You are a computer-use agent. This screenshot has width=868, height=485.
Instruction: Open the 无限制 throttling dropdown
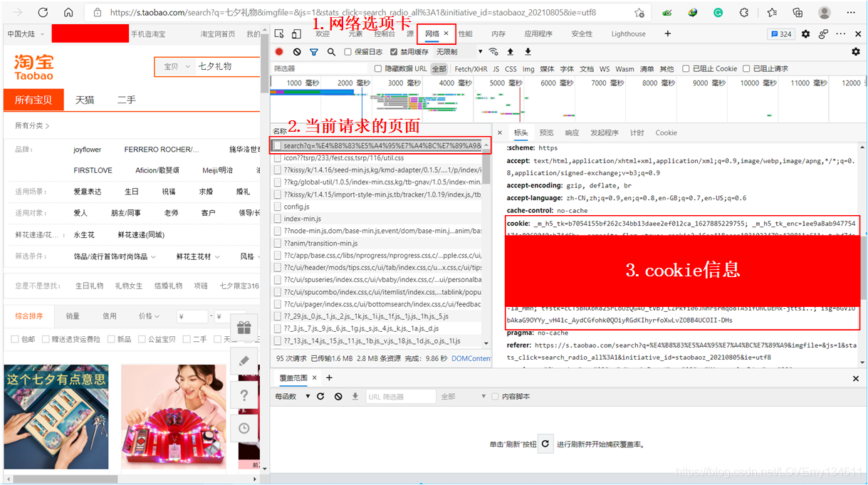tap(459, 52)
